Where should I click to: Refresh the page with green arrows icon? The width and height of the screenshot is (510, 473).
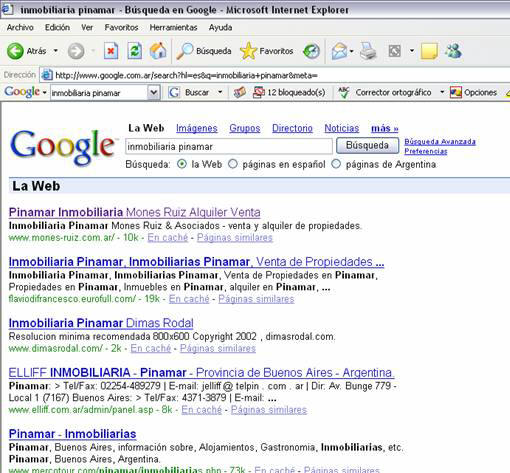pos(135,51)
